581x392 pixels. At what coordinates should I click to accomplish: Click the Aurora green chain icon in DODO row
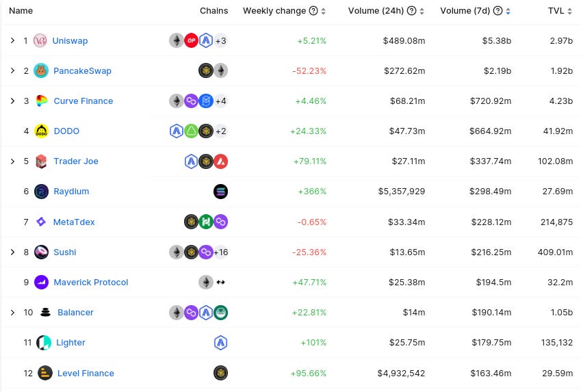coord(191,131)
